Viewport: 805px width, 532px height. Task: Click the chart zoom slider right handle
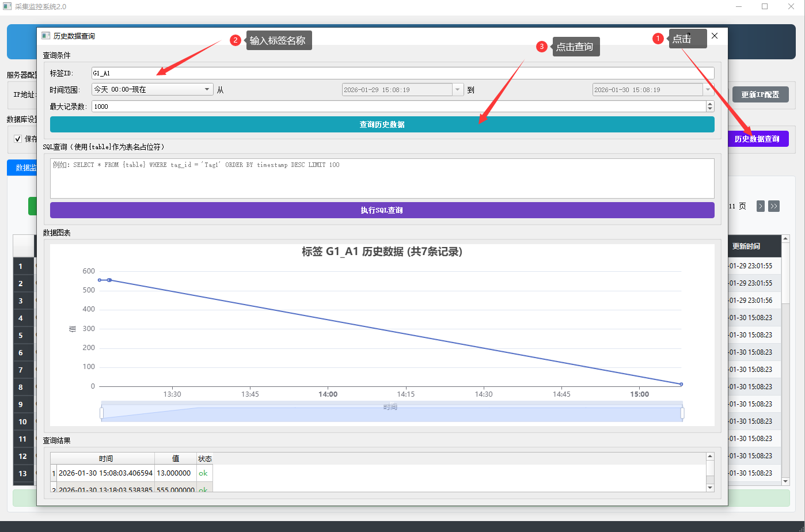point(682,413)
